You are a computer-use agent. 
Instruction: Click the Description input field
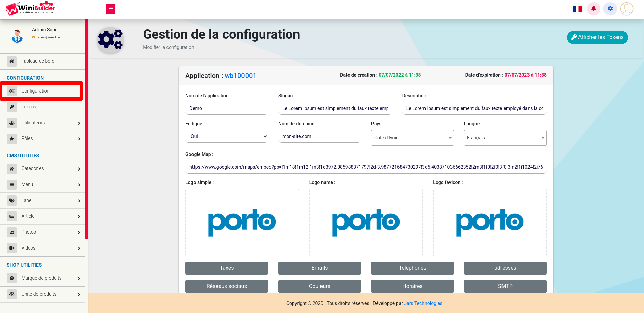[x=474, y=108]
